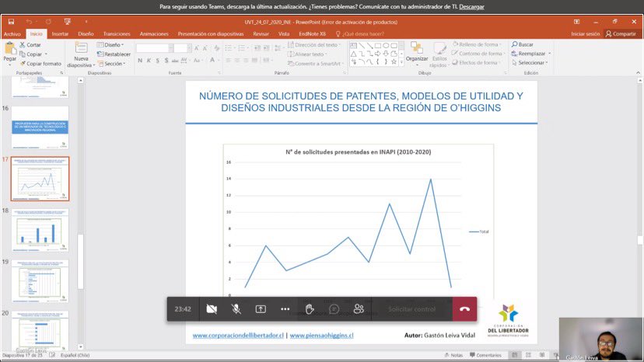The height and width of the screenshot is (362, 644).
Task: Toggle camera in Teams meeting bar
Action: click(x=212, y=309)
